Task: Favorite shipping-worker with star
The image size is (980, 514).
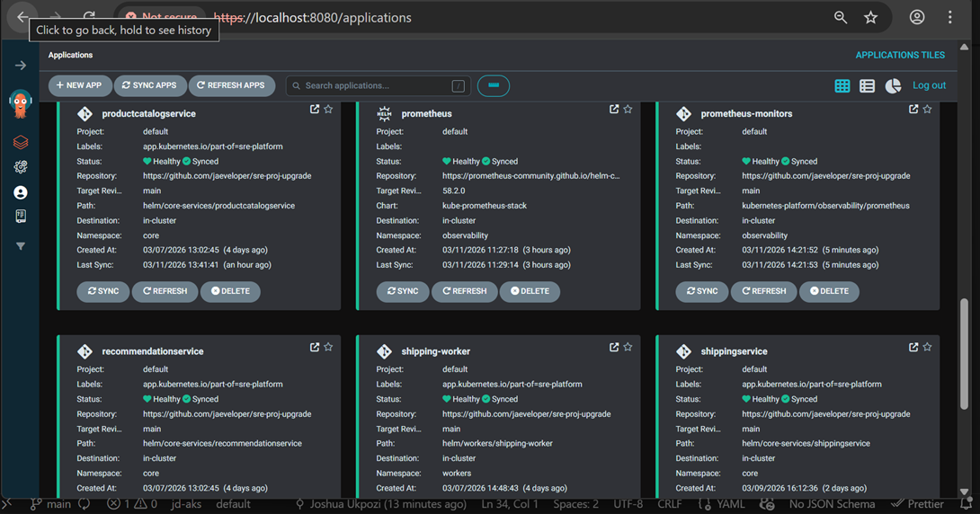Action: click(628, 347)
